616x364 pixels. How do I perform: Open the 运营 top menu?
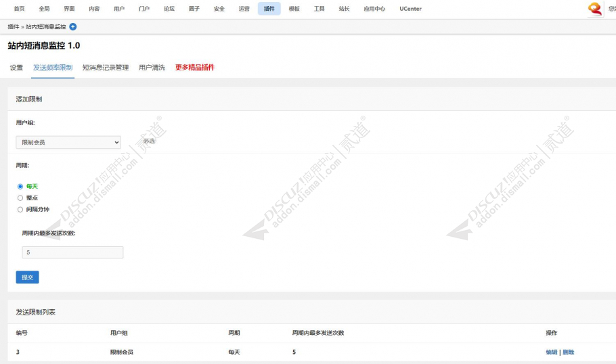[x=244, y=9]
